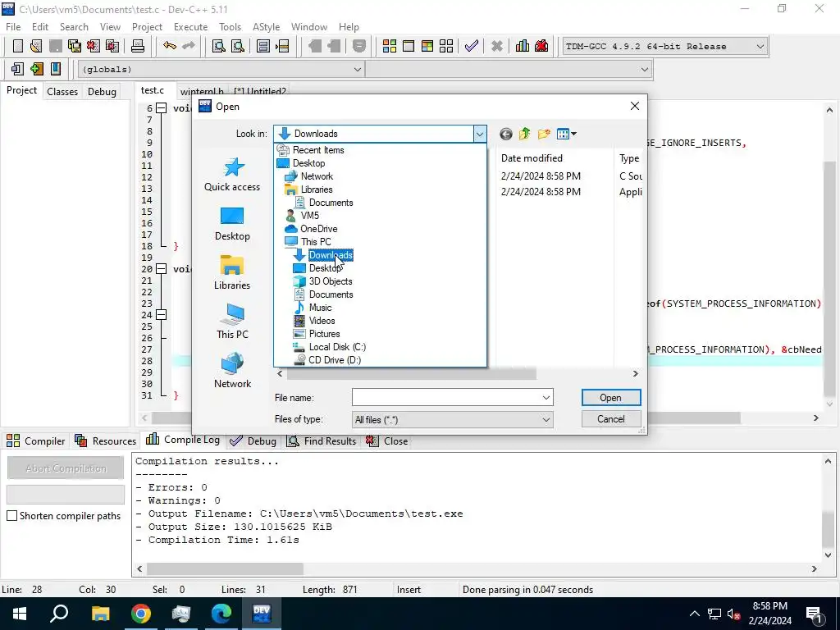The image size is (840, 630).
Task: Click the Compile icon with colored squares
Action: pyautogui.click(x=390, y=46)
